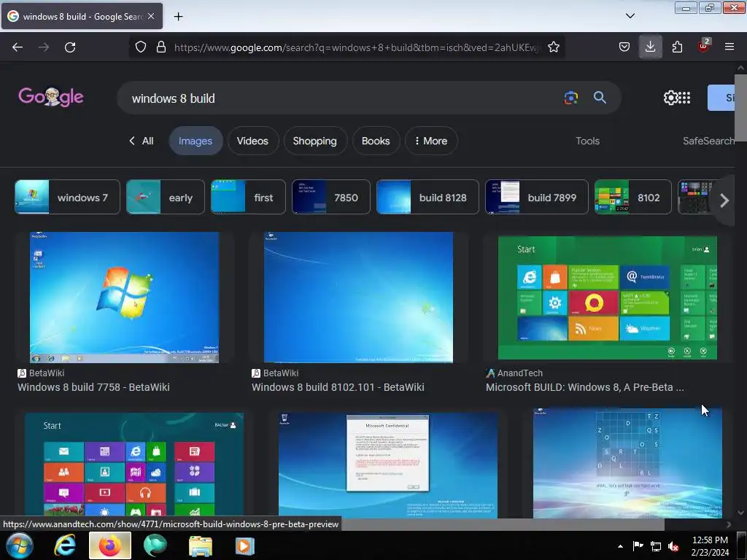Switch to Books results
The image size is (747, 560).
(376, 141)
